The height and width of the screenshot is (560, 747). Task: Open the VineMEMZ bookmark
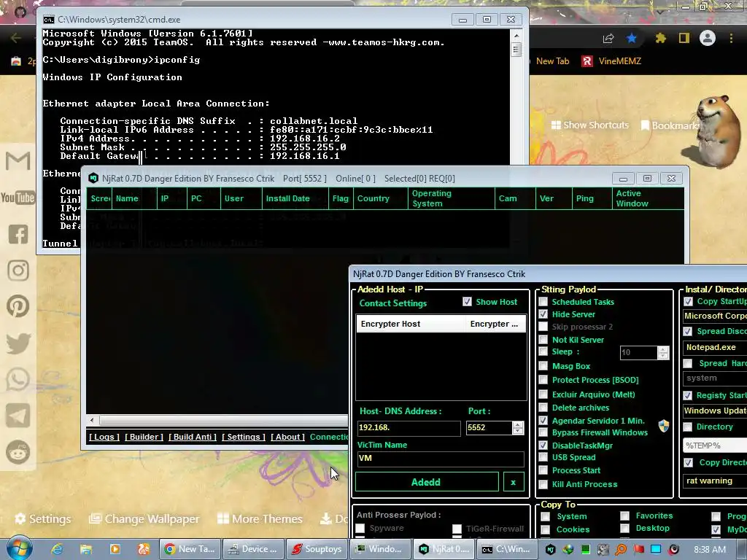coord(612,61)
